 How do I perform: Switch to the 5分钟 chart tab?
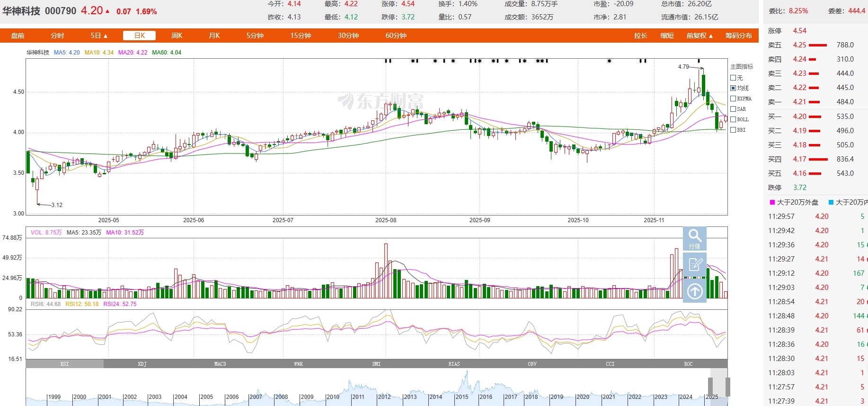pos(255,36)
